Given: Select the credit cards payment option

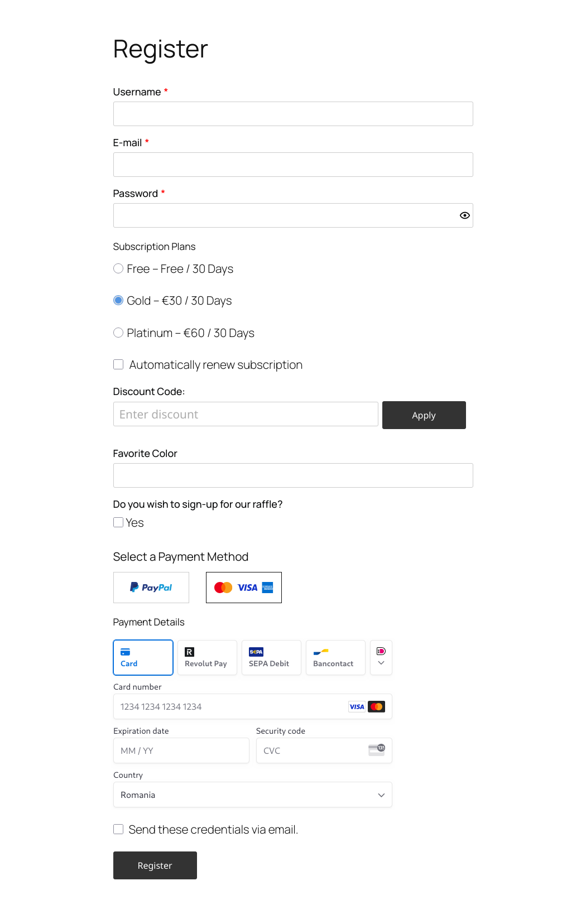Looking at the screenshot, I should pyautogui.click(x=244, y=588).
